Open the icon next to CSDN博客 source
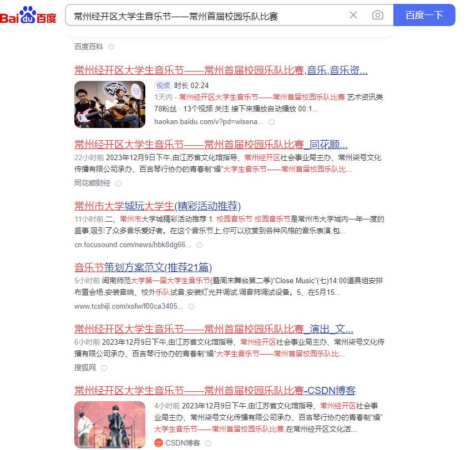This screenshot has width=476, height=450. click(208, 443)
